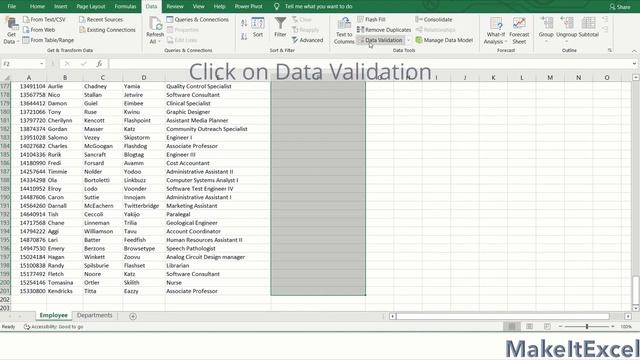Viewport: 640px width, 360px height.
Task: Open the View tab
Action: click(x=198, y=6)
